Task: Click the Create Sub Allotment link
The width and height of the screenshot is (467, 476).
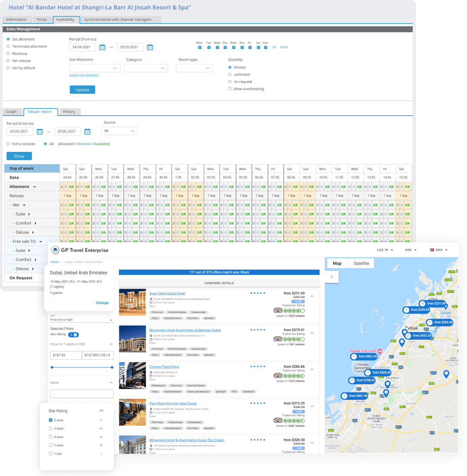Action: click(x=84, y=75)
